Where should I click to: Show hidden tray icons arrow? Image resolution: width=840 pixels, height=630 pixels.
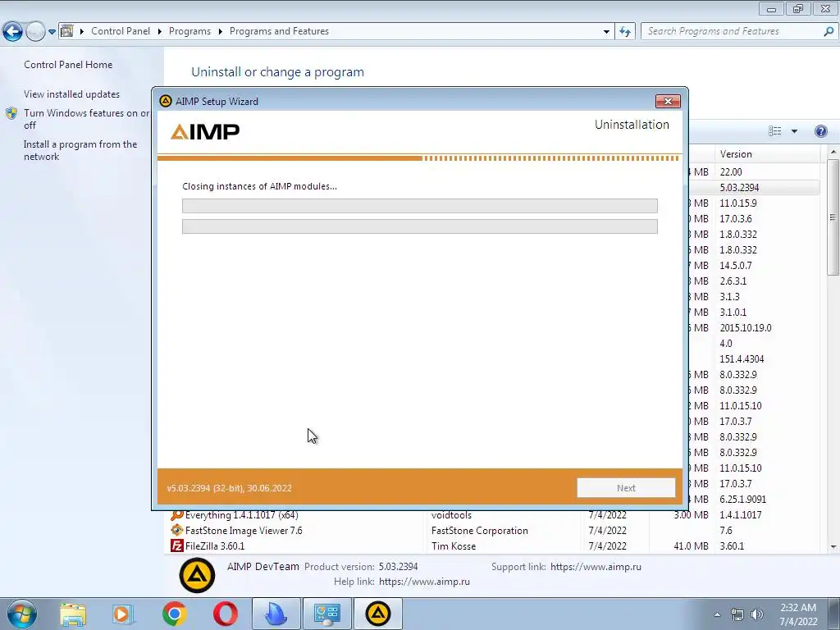tap(717, 614)
